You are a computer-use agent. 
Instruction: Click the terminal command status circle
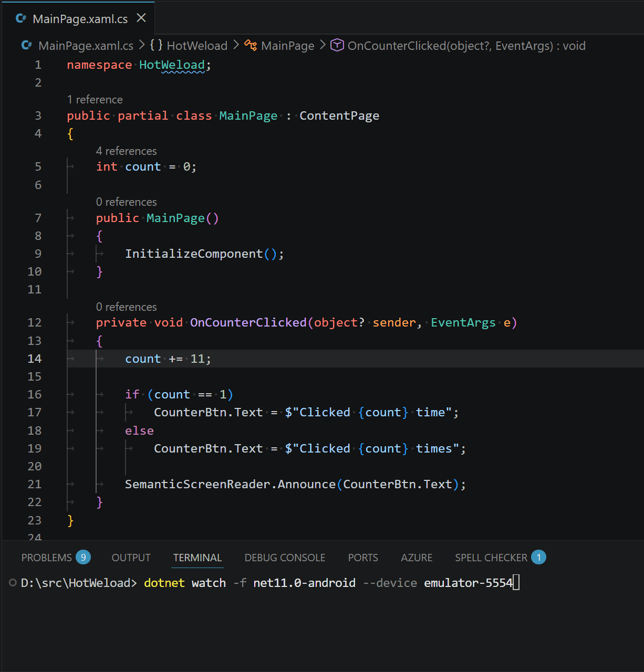point(13,582)
